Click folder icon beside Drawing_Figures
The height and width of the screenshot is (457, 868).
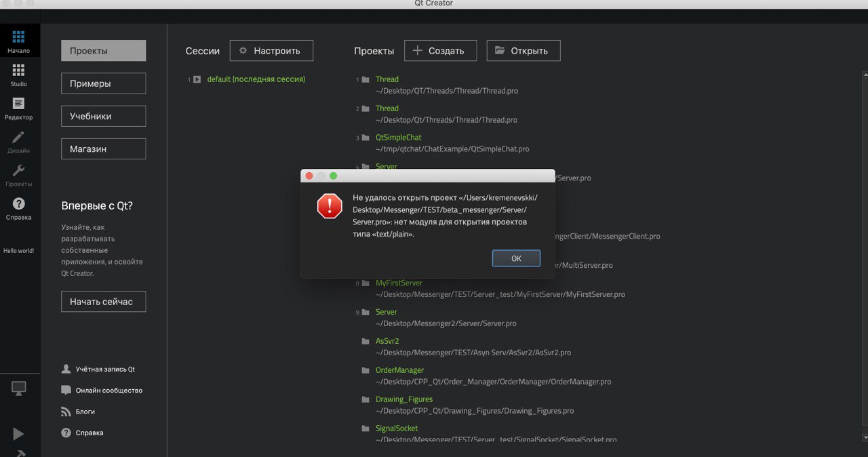pos(366,399)
